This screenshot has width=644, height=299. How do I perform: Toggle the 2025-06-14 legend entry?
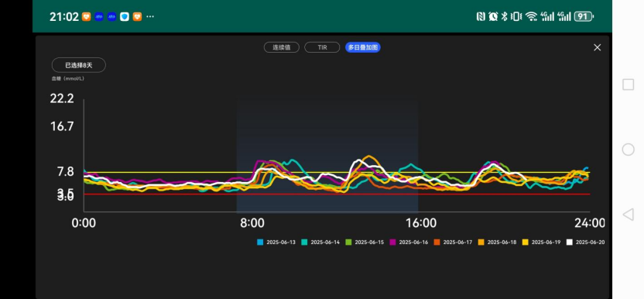[320, 242]
